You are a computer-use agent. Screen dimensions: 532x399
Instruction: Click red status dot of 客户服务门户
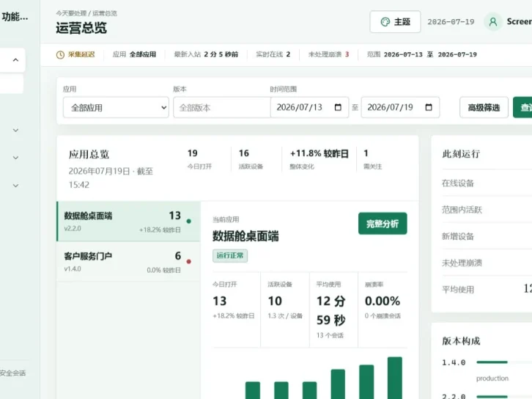(x=189, y=261)
